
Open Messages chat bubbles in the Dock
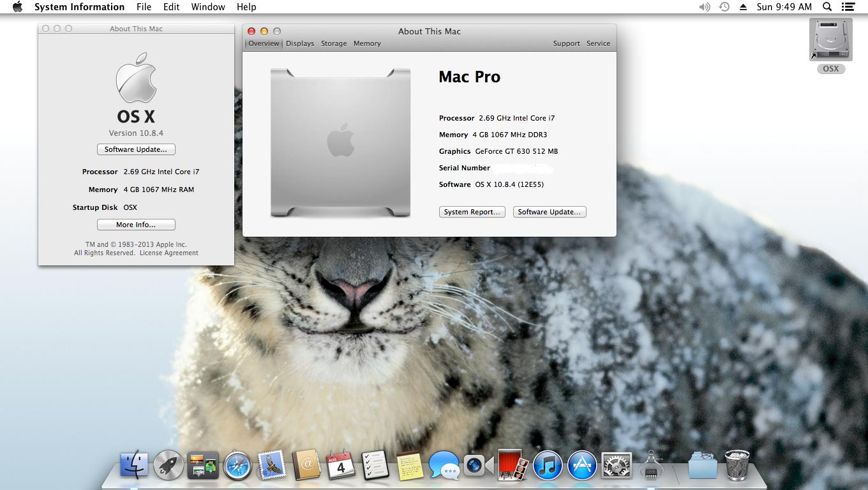[x=444, y=465]
